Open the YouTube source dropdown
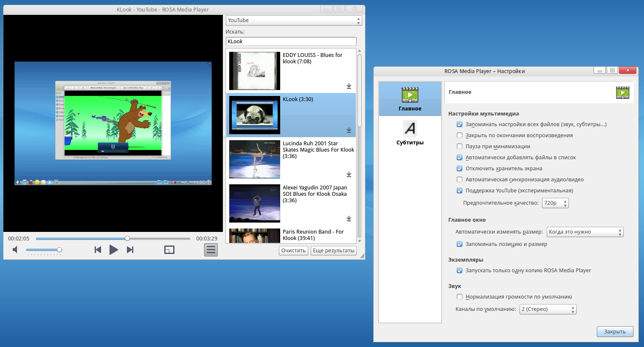The width and height of the screenshot is (644, 347). click(293, 20)
